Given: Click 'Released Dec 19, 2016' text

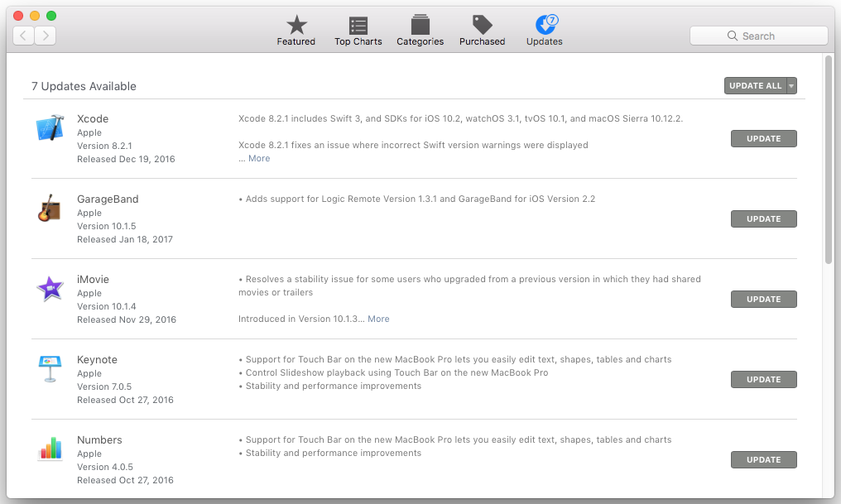Looking at the screenshot, I should point(126,159).
